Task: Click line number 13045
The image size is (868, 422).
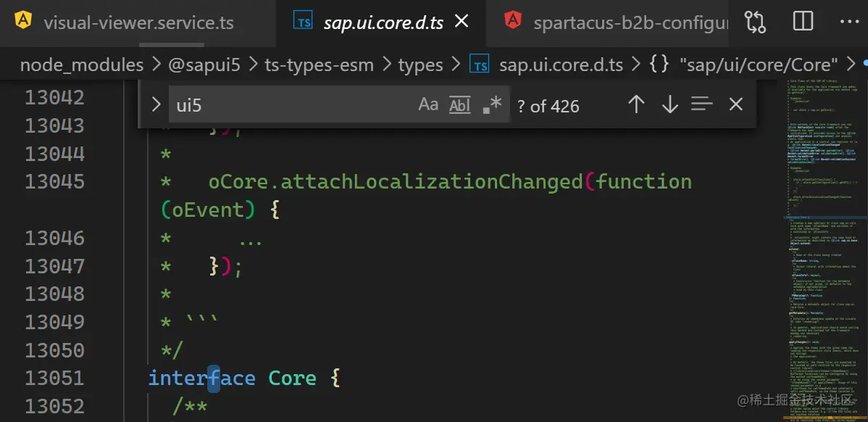Action: 55,182
